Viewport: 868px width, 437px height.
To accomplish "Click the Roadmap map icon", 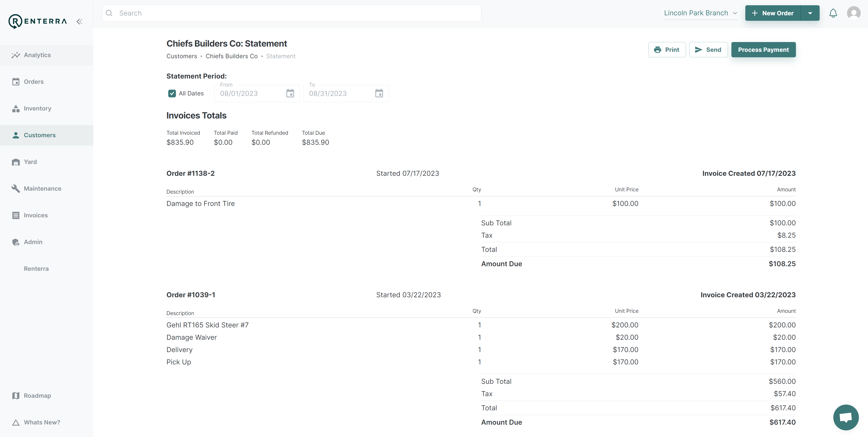I will pyautogui.click(x=16, y=395).
